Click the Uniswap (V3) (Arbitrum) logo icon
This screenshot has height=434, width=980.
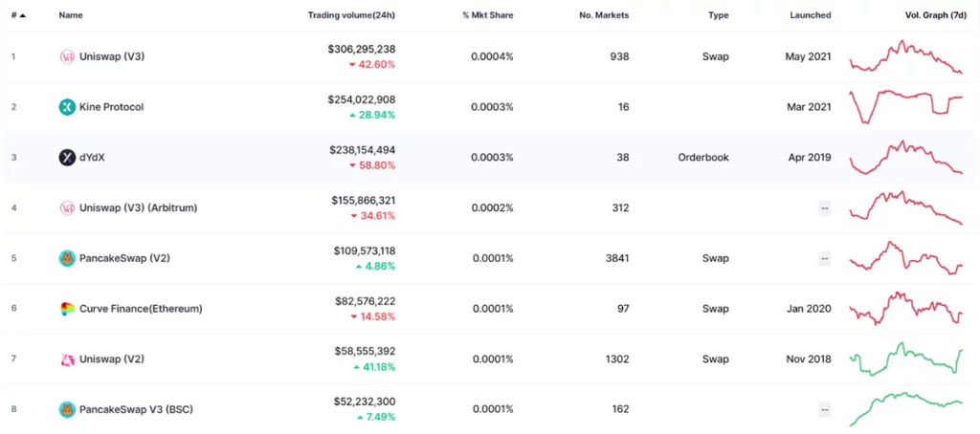pyautogui.click(x=67, y=208)
